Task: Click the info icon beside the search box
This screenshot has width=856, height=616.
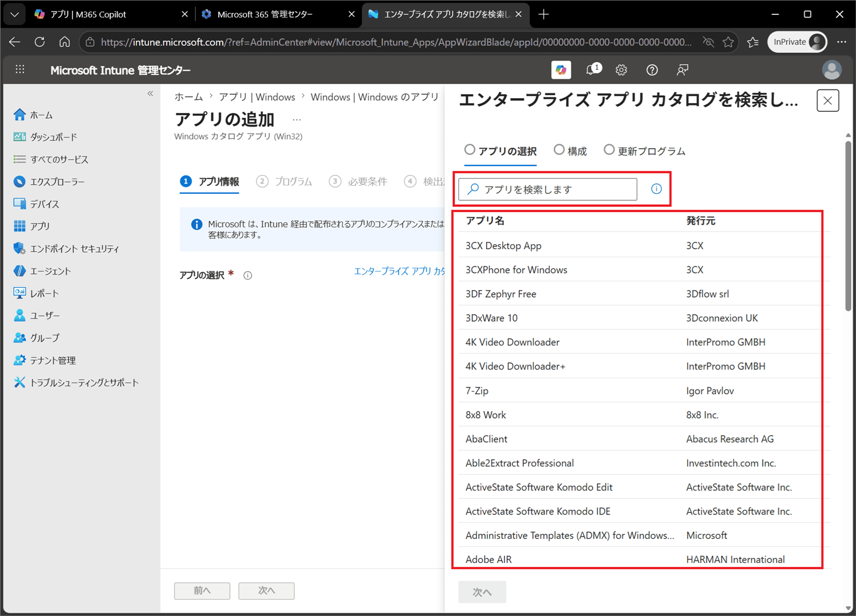Action: [x=656, y=189]
